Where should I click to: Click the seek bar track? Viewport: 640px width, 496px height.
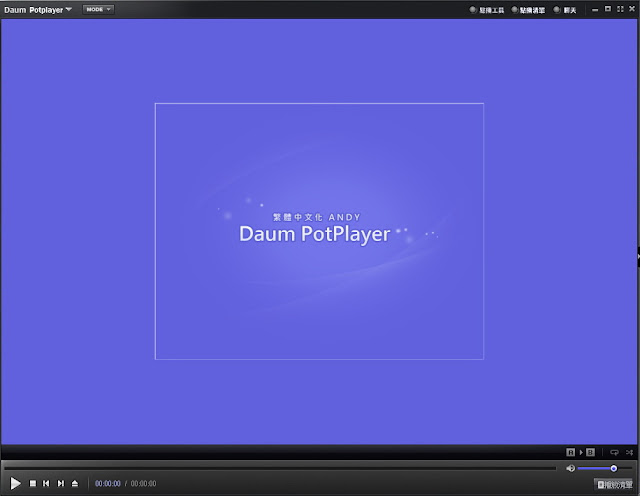pos(280,468)
